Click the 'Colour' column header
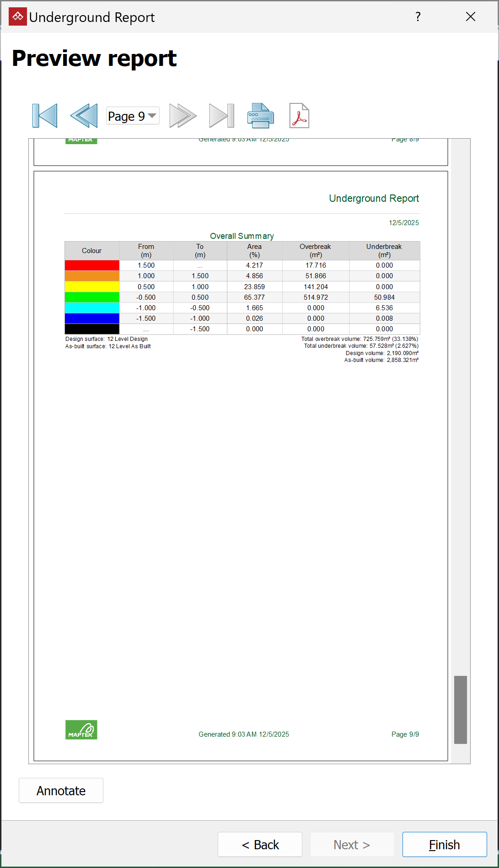The width and height of the screenshot is (499, 868). (92, 251)
